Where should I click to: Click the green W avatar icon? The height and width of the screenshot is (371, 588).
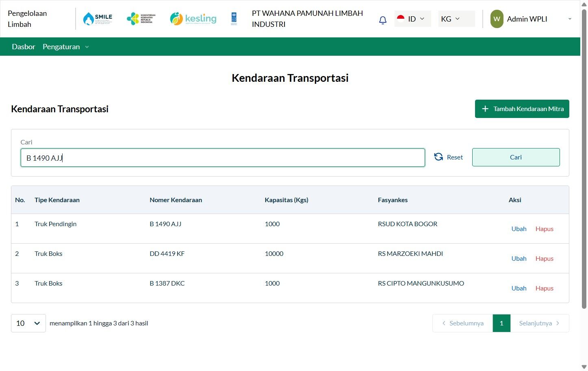point(497,19)
